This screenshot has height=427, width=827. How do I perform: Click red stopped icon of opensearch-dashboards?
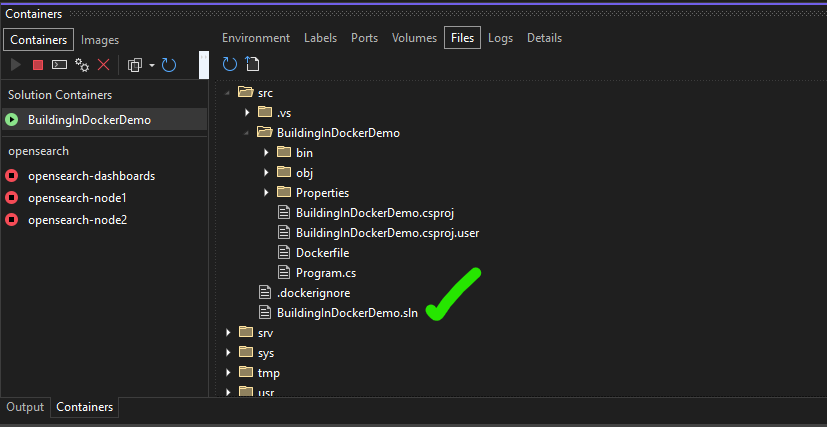12,176
